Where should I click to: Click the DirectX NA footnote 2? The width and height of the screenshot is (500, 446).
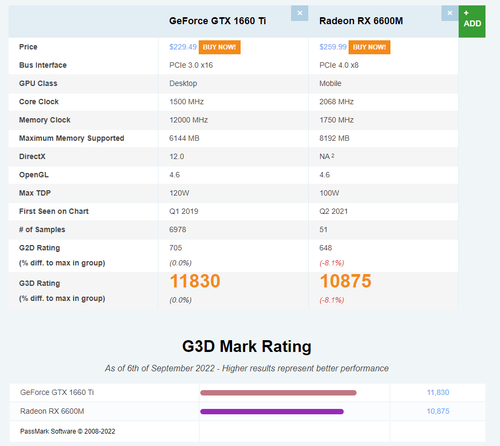coord(333,155)
